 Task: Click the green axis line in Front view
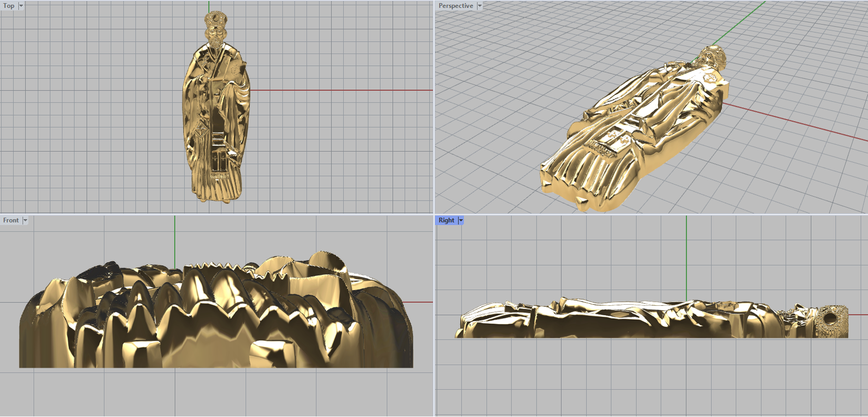pos(175,239)
